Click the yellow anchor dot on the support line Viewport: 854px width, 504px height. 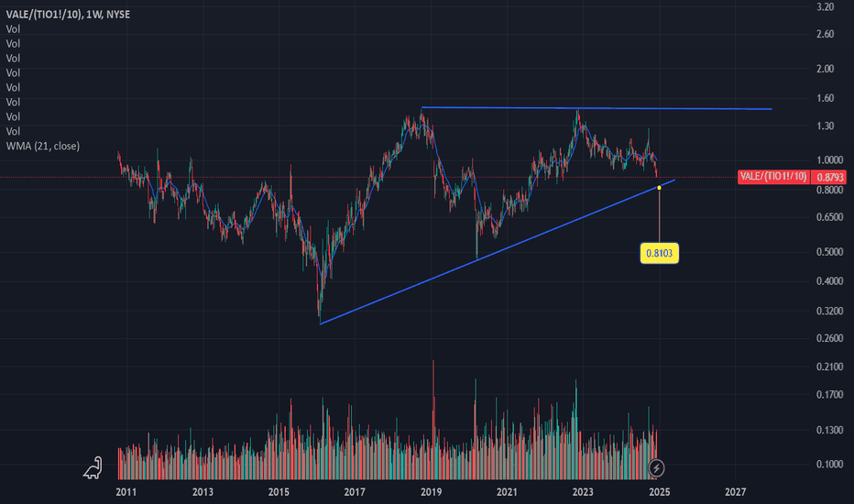(659, 188)
